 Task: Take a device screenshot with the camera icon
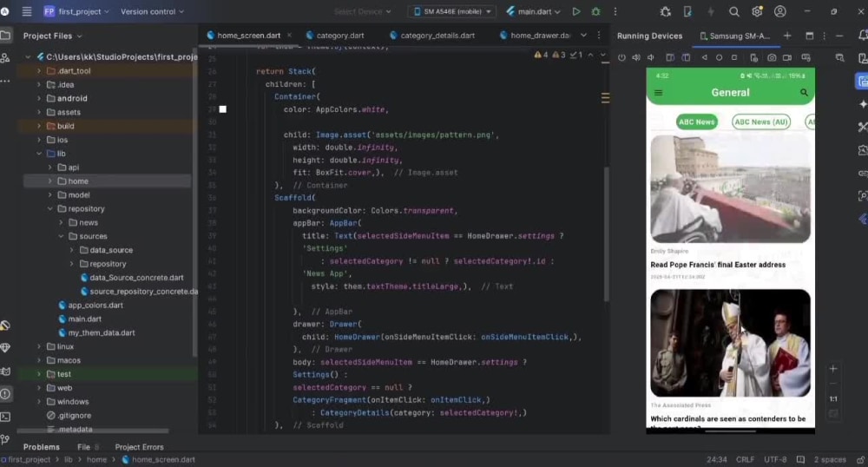772,57
